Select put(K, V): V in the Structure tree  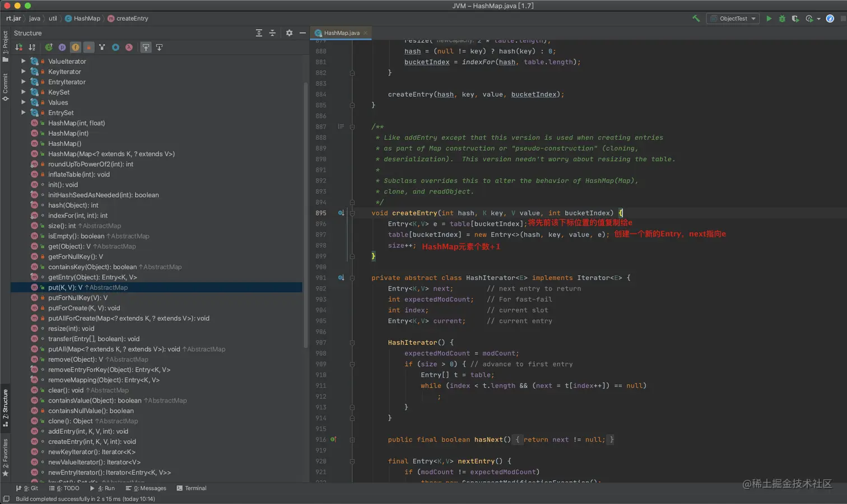click(156, 287)
